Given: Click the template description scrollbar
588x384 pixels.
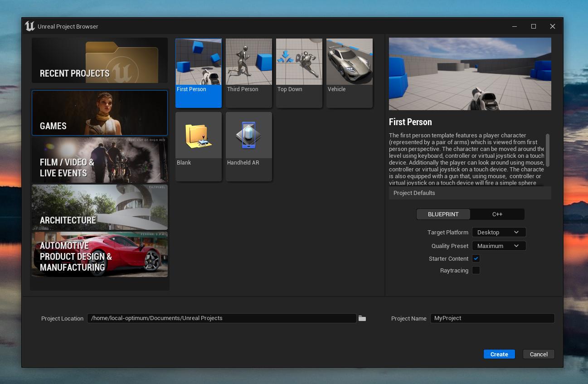Looking at the screenshot, I should coord(548,150).
